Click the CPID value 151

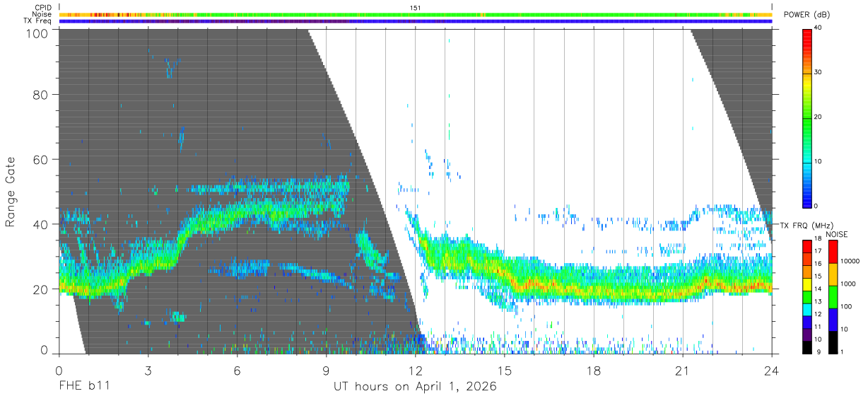pos(416,8)
